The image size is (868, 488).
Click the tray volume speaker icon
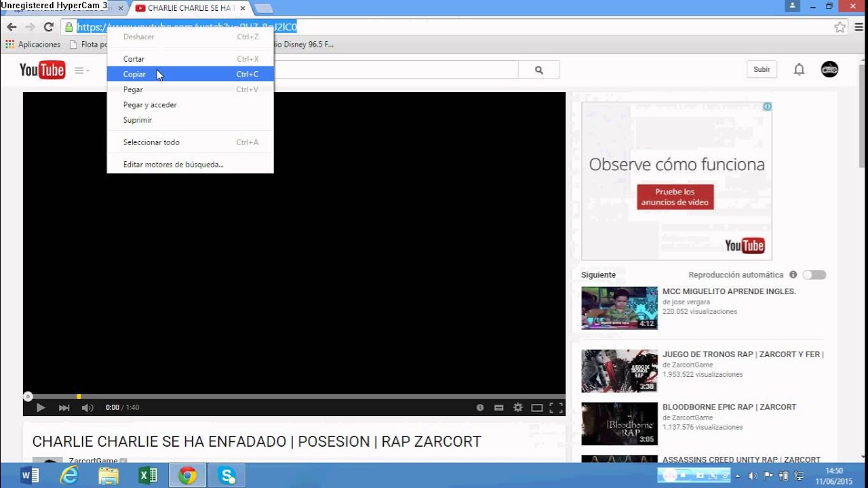pos(753,476)
